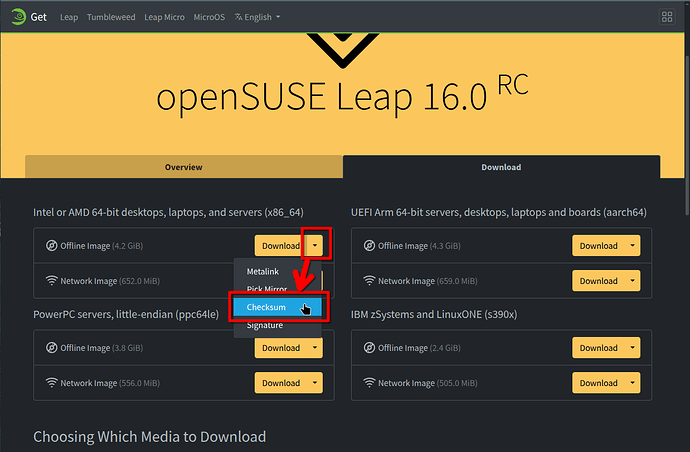Viewport: 690px width, 452px height.
Task: Click the disc icon beside aarch64 Offline Image
Action: click(370, 246)
